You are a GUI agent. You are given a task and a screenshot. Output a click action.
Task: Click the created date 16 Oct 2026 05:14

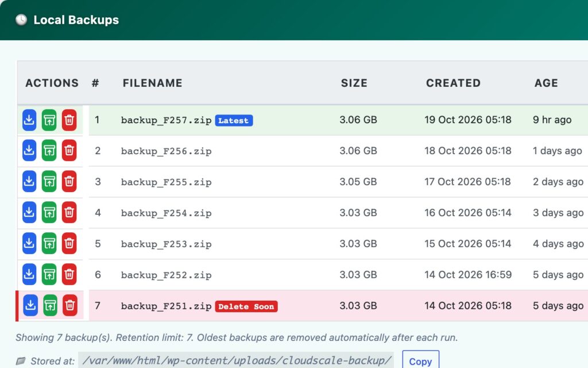[467, 213]
